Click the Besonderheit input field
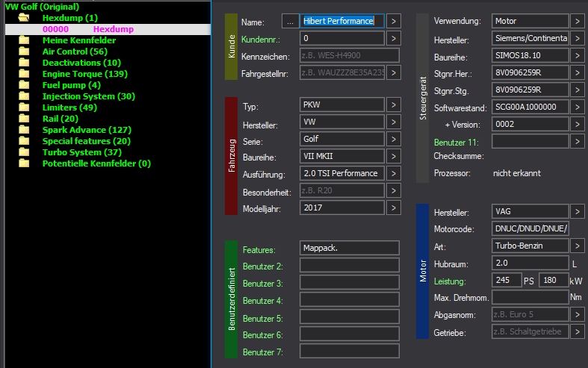This screenshot has width=588, height=368. tap(342, 191)
